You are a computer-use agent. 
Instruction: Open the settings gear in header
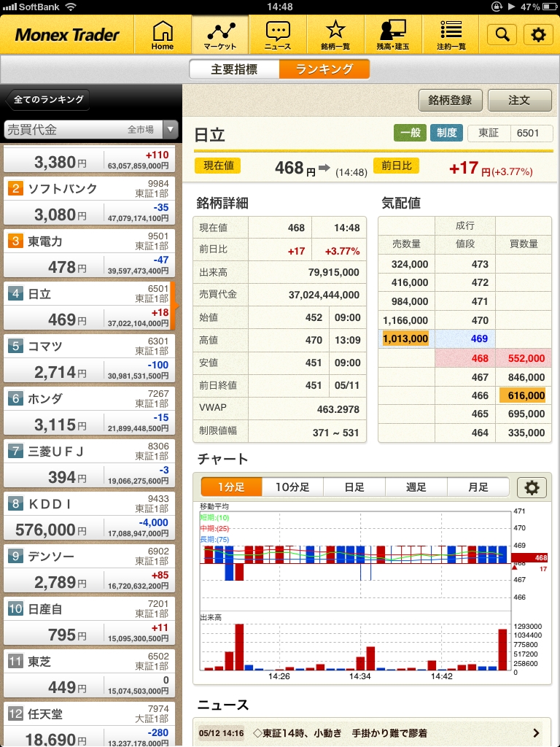538,35
